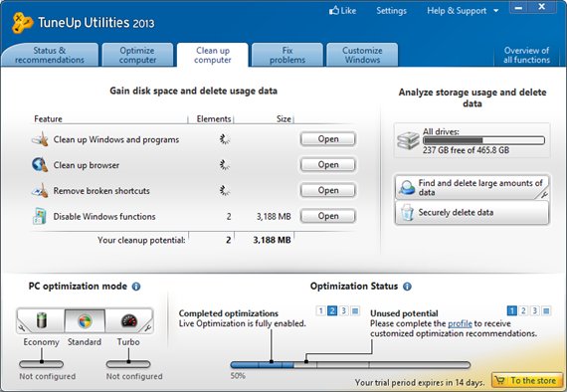Open Settings from the top bar
Viewport: 567px width, 392px height.
(391, 11)
